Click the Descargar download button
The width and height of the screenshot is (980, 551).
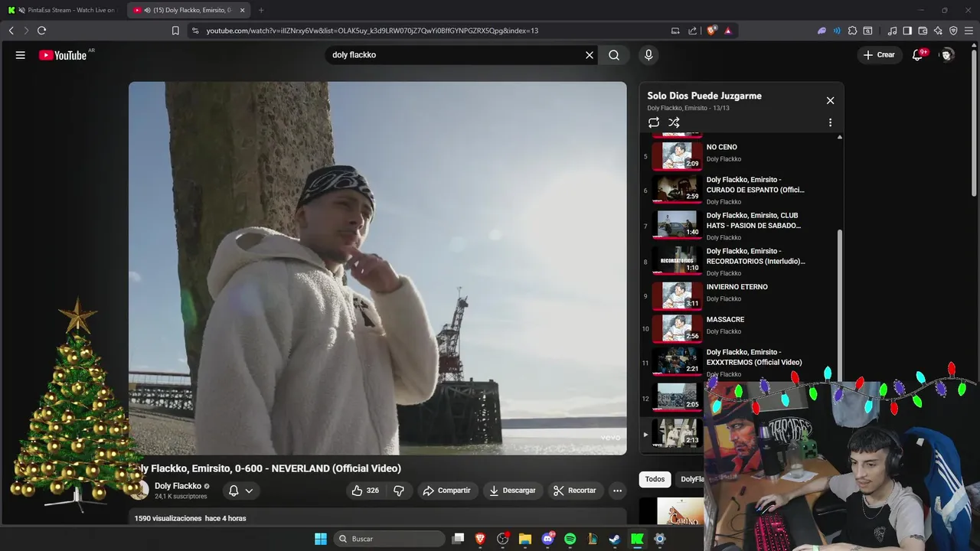point(513,491)
